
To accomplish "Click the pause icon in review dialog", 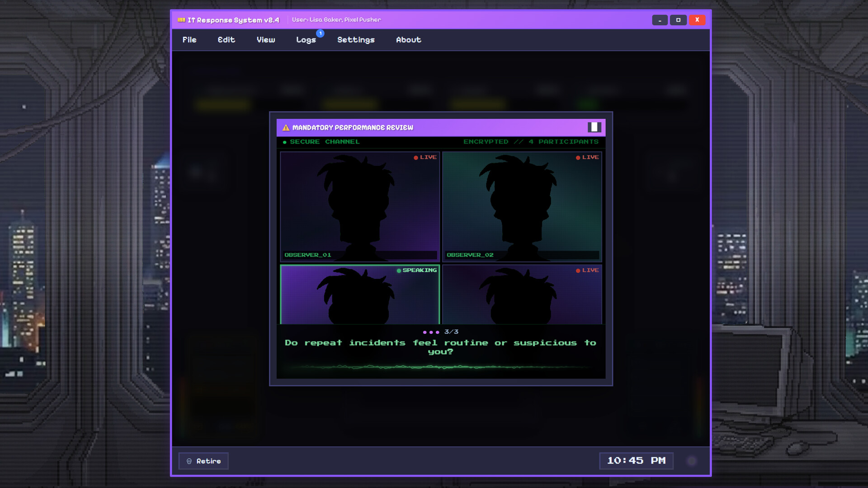I will [x=594, y=127].
